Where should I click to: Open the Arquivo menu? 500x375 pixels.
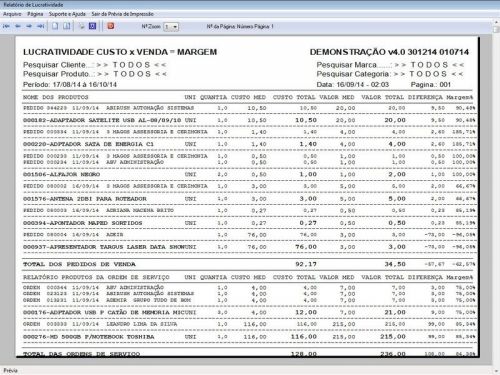(12, 14)
